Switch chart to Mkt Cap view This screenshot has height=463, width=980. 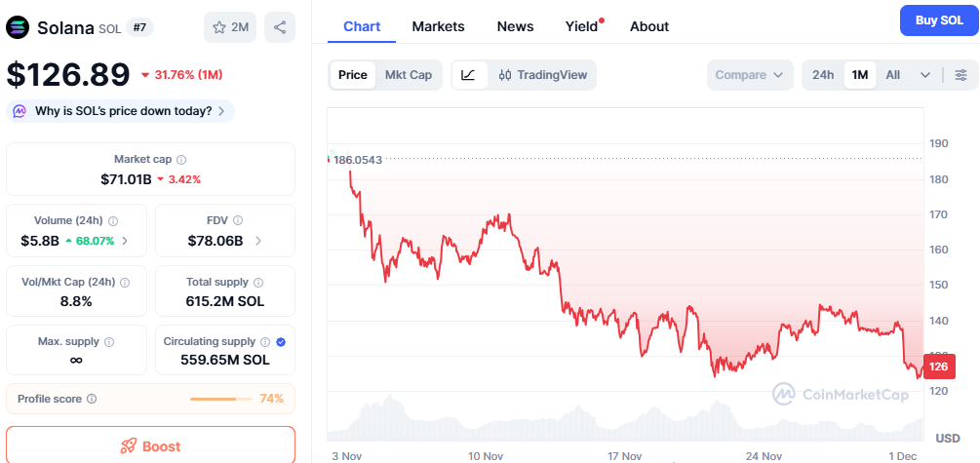(x=409, y=75)
